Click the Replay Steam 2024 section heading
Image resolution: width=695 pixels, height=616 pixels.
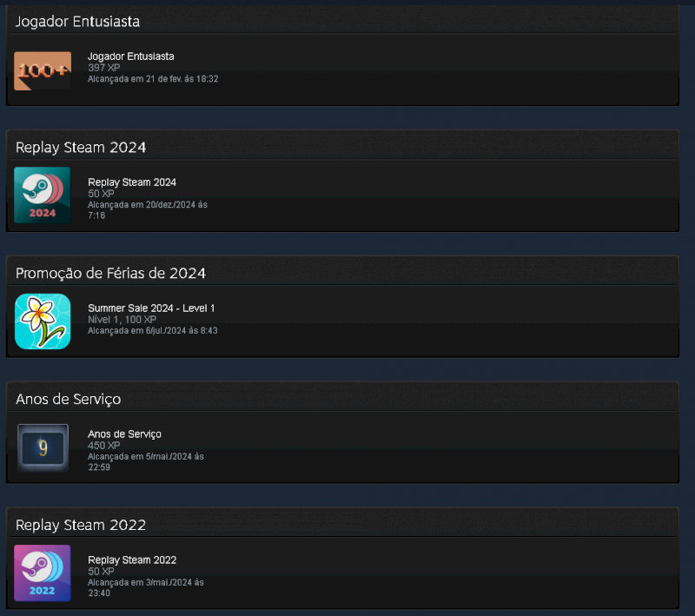[x=81, y=147]
